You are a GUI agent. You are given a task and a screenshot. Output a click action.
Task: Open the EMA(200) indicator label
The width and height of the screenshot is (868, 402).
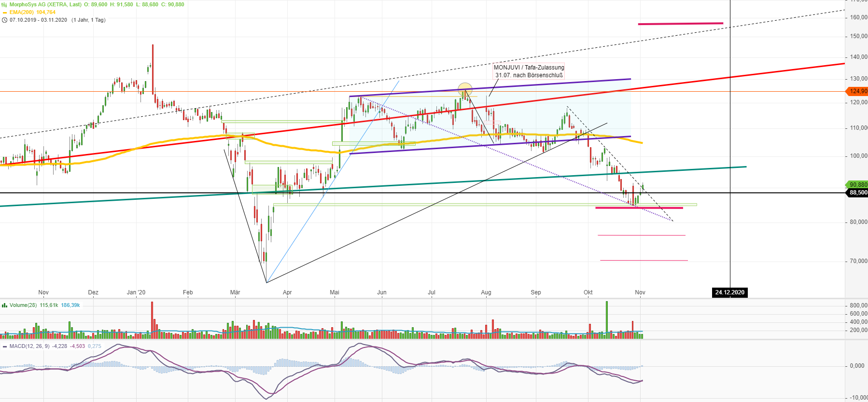[x=22, y=13]
